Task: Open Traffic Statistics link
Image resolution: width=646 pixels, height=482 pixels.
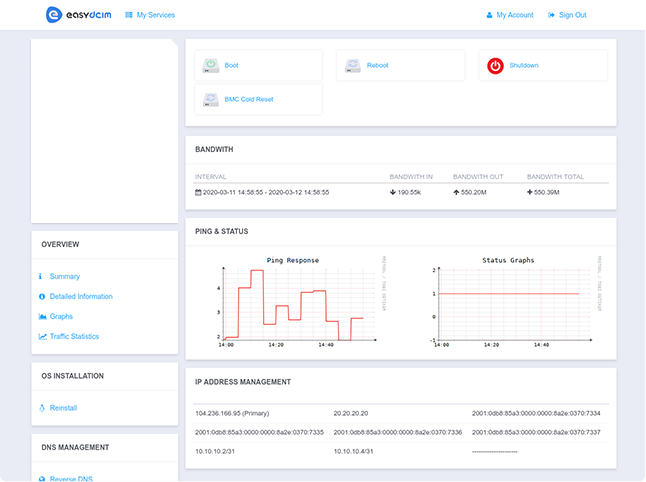Action: pos(74,336)
